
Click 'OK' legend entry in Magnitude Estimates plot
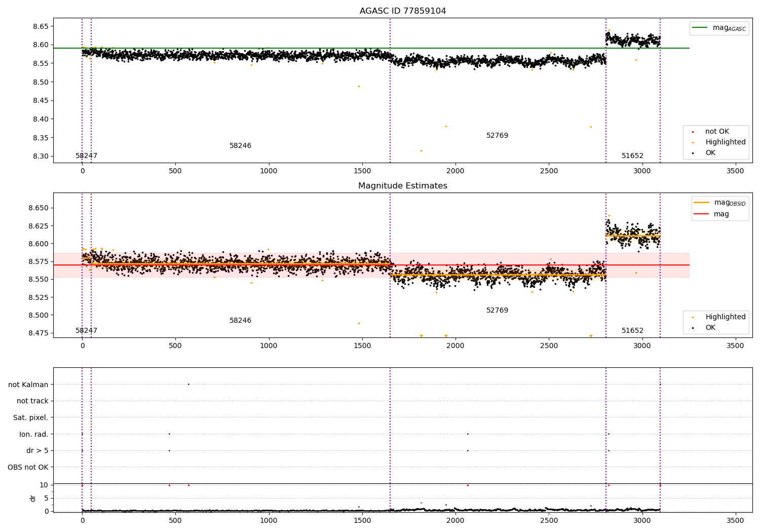[x=705, y=327]
